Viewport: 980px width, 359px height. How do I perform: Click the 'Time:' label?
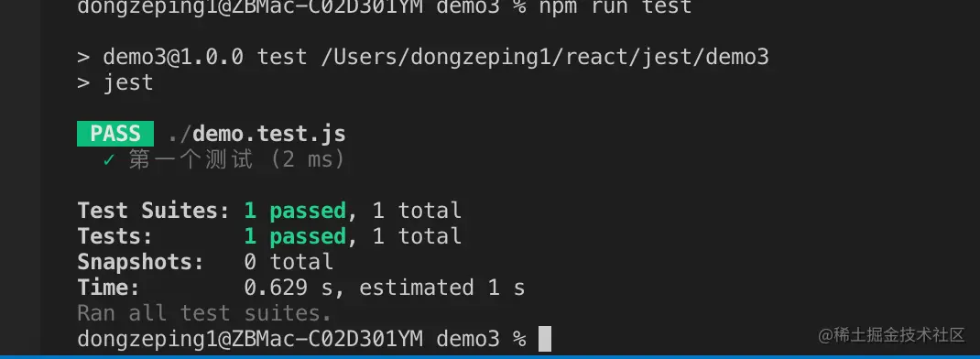[x=109, y=288]
